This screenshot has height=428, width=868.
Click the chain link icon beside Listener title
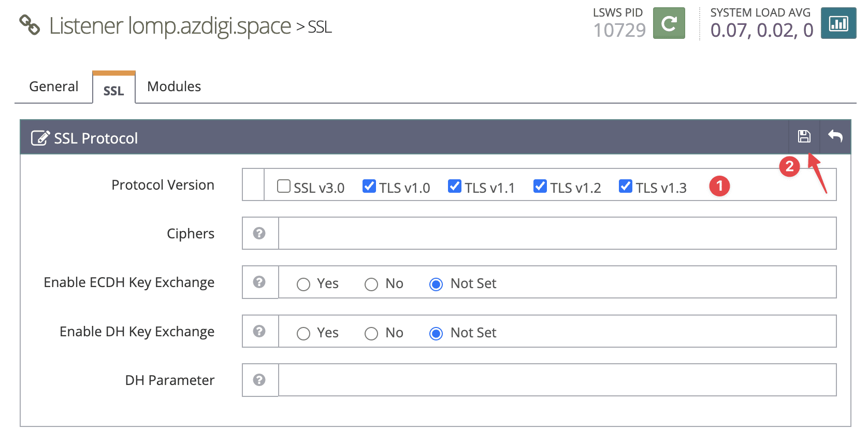pos(30,25)
